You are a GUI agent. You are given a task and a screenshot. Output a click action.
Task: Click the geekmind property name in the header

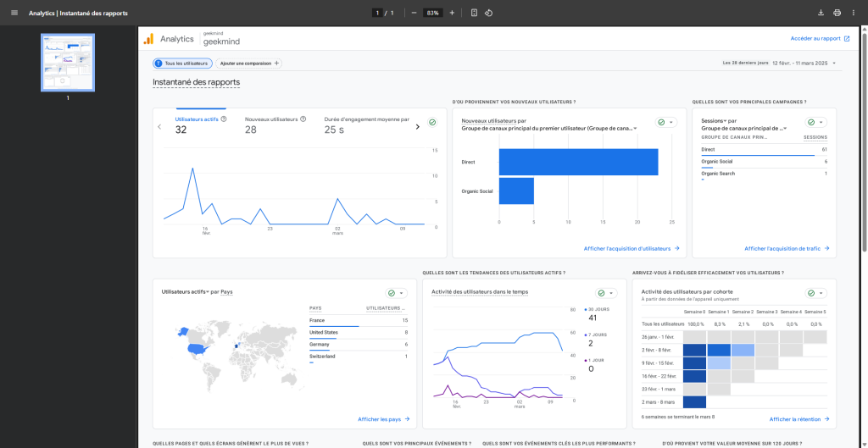221,41
